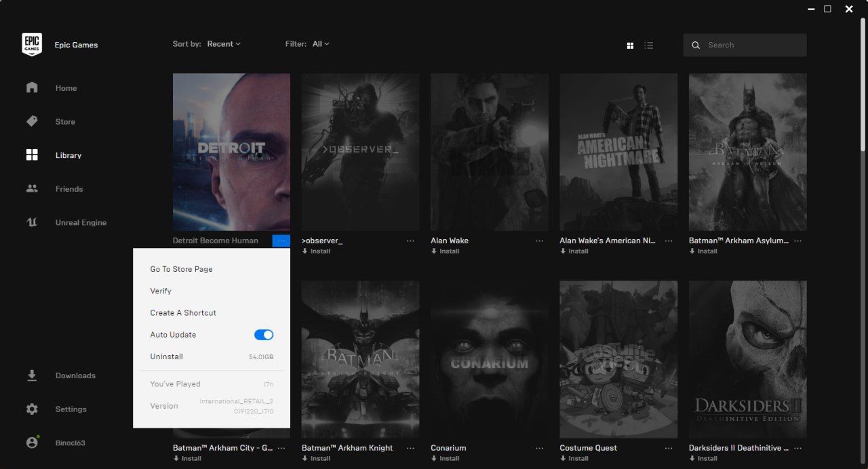Click the Epic Games logo icon
This screenshot has width=868, height=469.
coord(32,45)
